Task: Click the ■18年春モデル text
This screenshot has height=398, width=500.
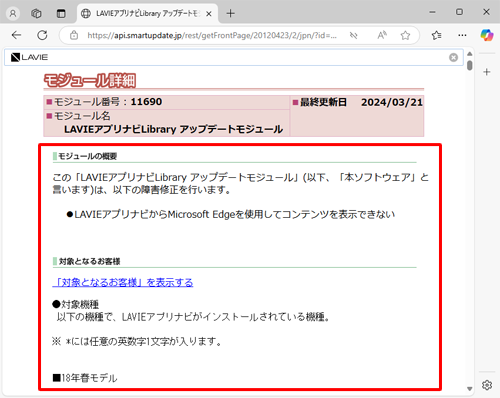Action: [85, 378]
